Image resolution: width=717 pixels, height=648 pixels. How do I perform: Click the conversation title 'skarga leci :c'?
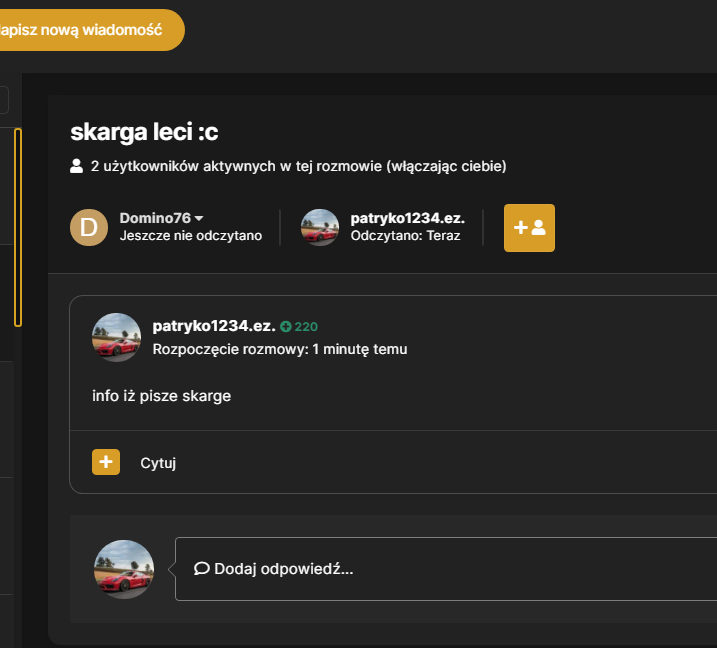[144, 132]
